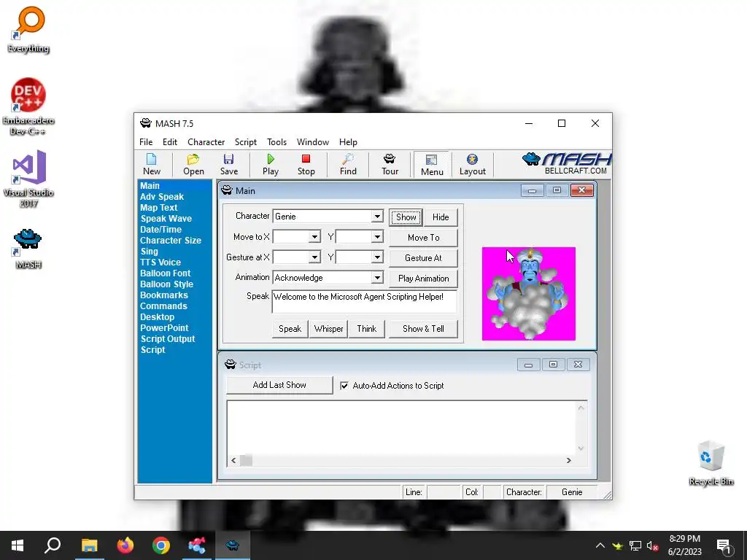The width and height of the screenshot is (747, 560).
Task: Open the Windows Start menu
Action: pyautogui.click(x=18, y=545)
